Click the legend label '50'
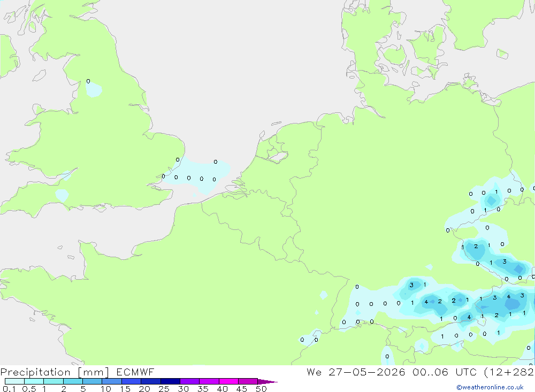The width and height of the screenshot is (535, 392). 261,389
